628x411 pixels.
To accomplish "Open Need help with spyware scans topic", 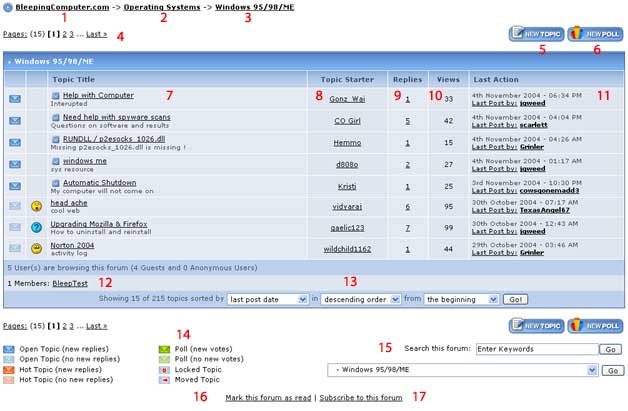I will 117,117.
